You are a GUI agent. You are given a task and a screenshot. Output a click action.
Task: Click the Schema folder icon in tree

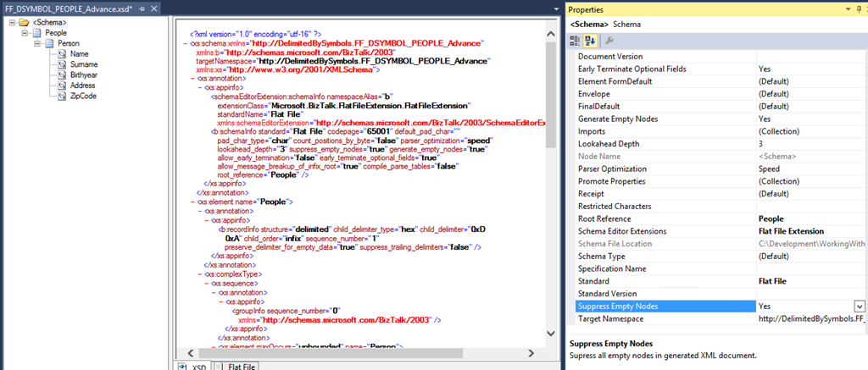click(x=25, y=22)
